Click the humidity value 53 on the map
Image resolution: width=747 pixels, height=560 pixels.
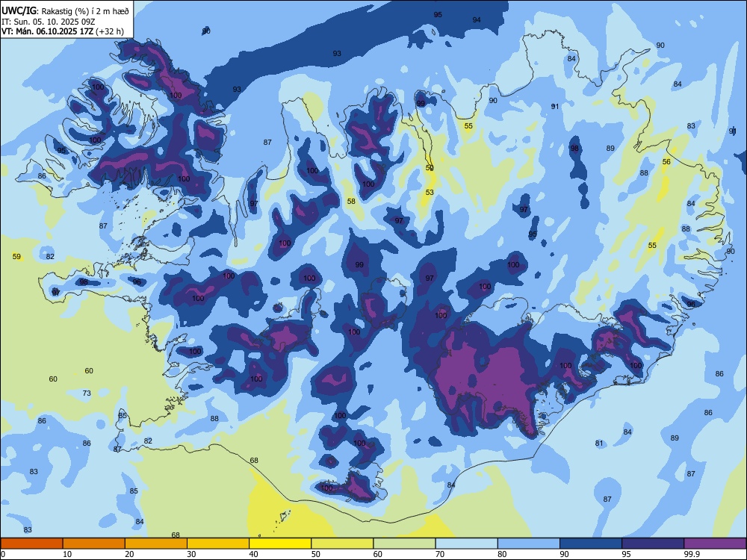(430, 193)
